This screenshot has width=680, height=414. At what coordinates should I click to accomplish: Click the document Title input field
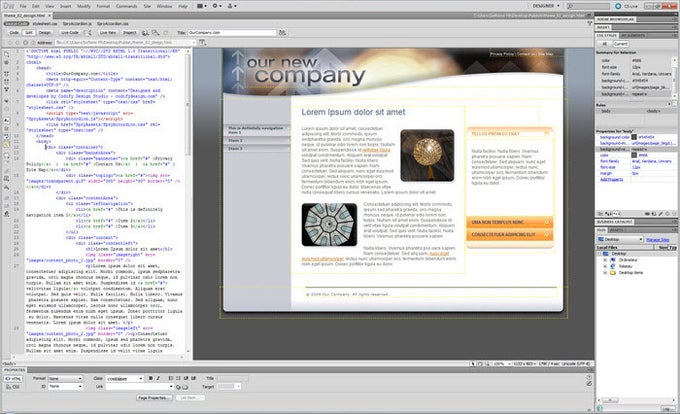[x=232, y=33]
